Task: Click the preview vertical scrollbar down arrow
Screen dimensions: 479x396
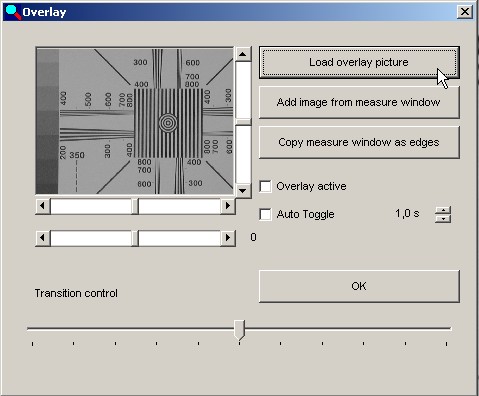Action: 243,191
